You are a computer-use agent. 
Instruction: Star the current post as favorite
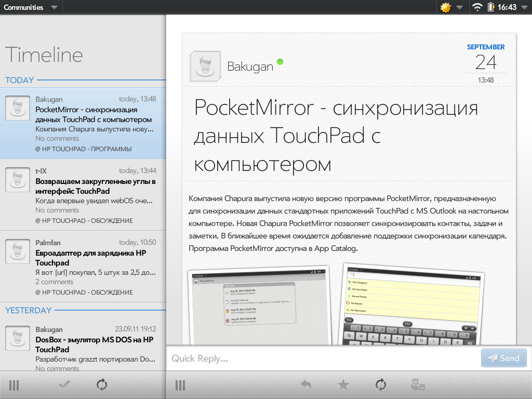[x=343, y=385]
